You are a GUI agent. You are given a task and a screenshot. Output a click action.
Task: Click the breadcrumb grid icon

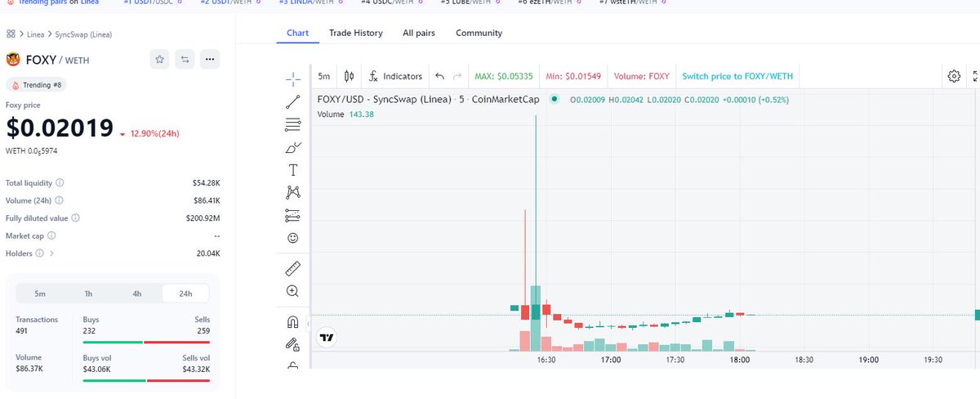pos(11,34)
